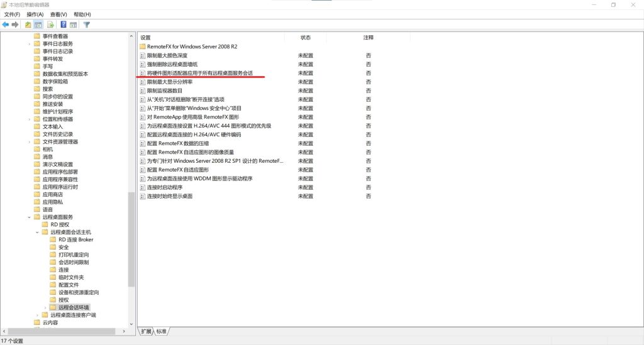Select 配置 RemoteFX 自适应图形的图像质量 policy
The height and width of the screenshot is (345, 644).
tap(190, 152)
